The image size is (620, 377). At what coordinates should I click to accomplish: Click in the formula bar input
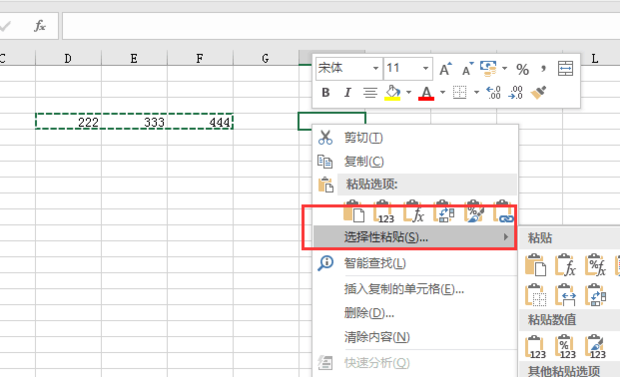point(341,26)
